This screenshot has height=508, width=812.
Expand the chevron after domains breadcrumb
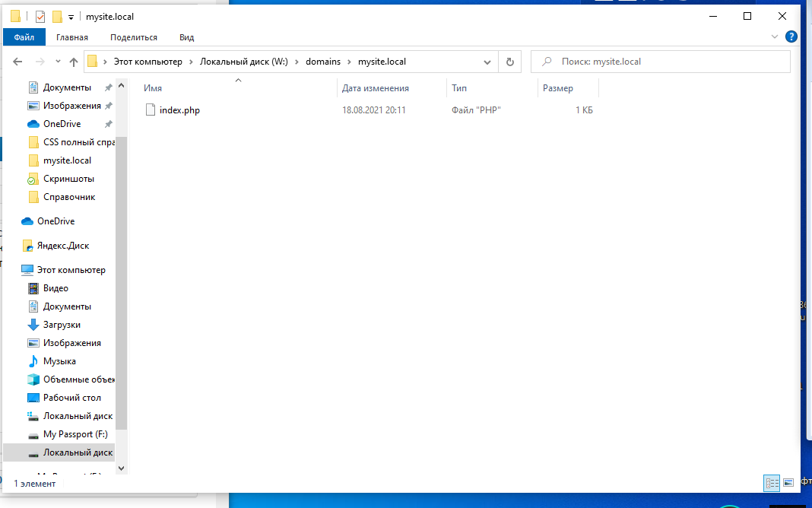pyautogui.click(x=349, y=62)
